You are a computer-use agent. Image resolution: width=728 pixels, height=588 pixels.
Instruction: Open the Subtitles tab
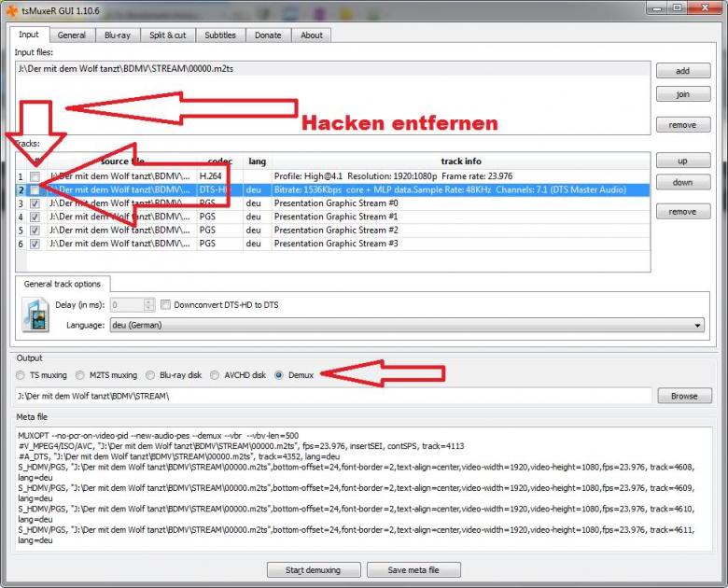click(x=220, y=35)
